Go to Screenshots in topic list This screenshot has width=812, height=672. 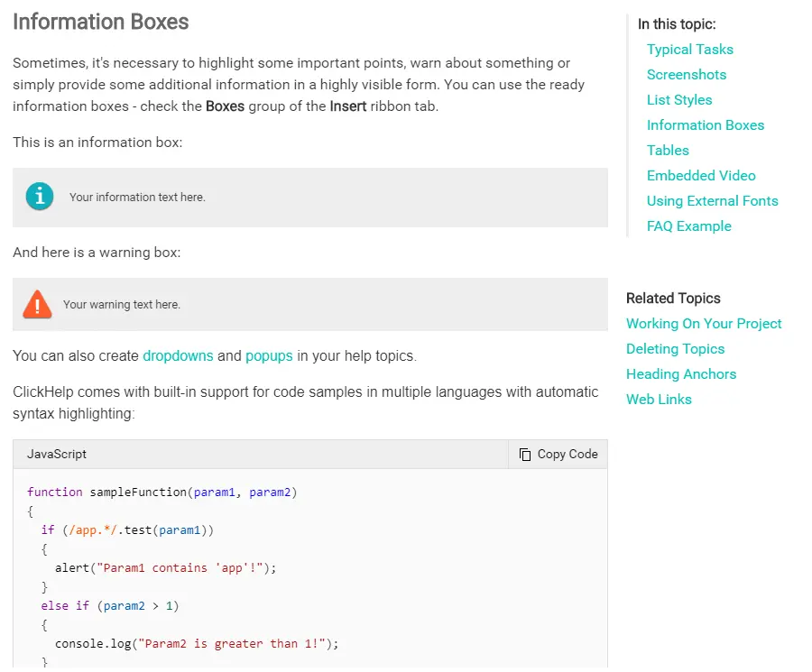pos(686,75)
